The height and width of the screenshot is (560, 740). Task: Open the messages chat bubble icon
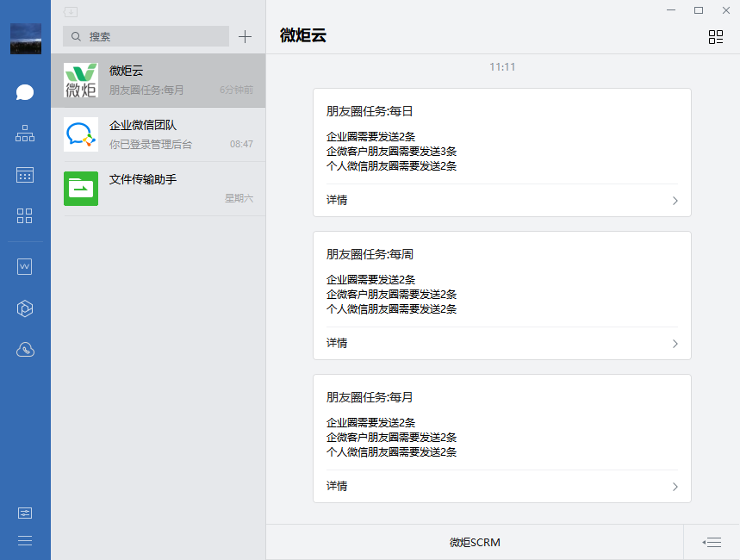tap(25, 92)
